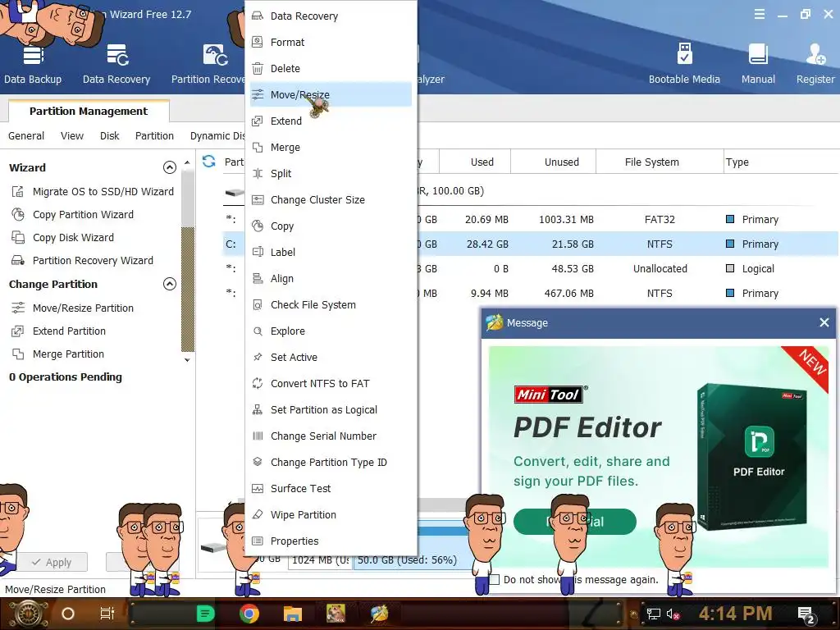Open the Manual
The width and height of the screenshot is (840, 630).
[x=758, y=64]
